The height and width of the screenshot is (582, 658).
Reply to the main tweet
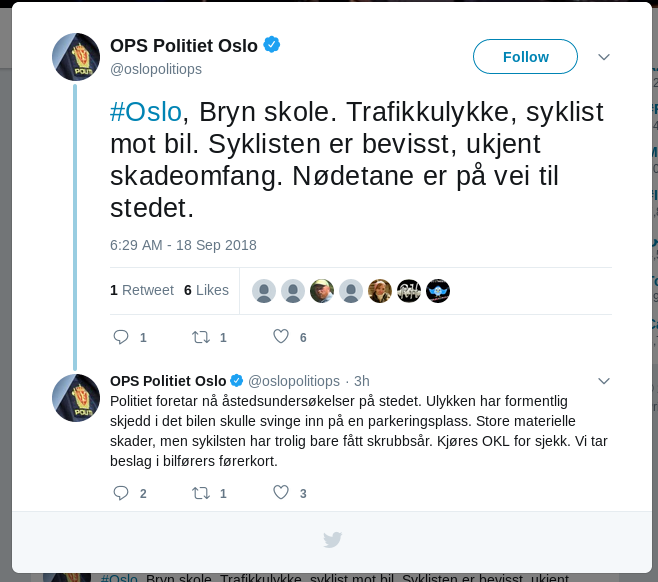click(x=121, y=338)
